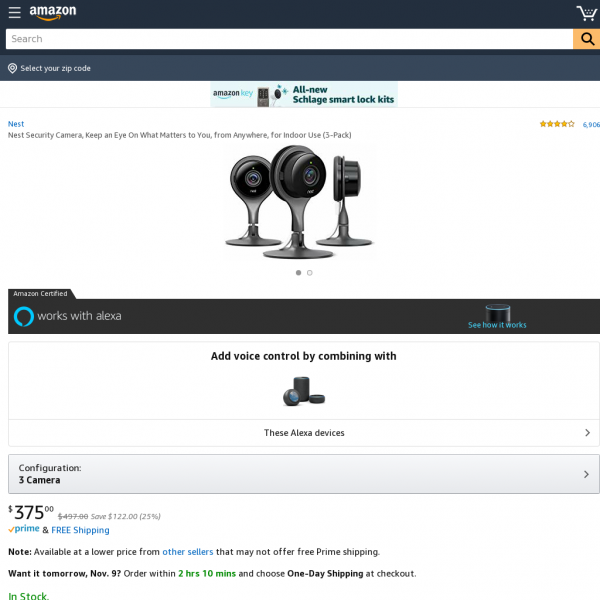Click the orange search magnifier button
600x600 pixels.
pyautogui.click(x=587, y=39)
